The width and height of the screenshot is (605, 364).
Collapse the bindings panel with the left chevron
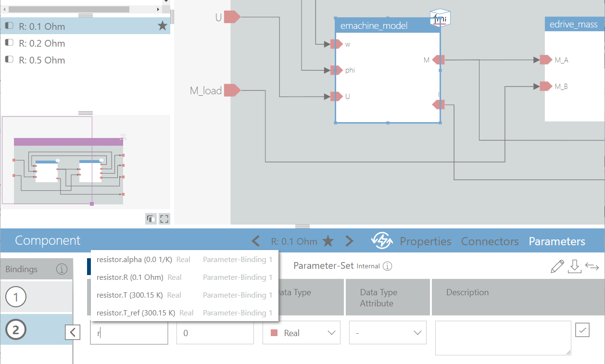click(x=73, y=332)
